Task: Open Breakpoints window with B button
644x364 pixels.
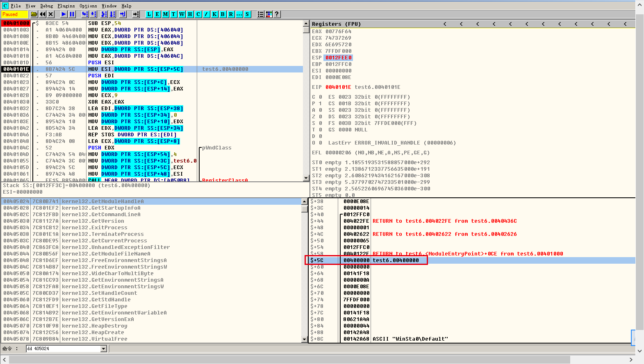Action: point(223,14)
